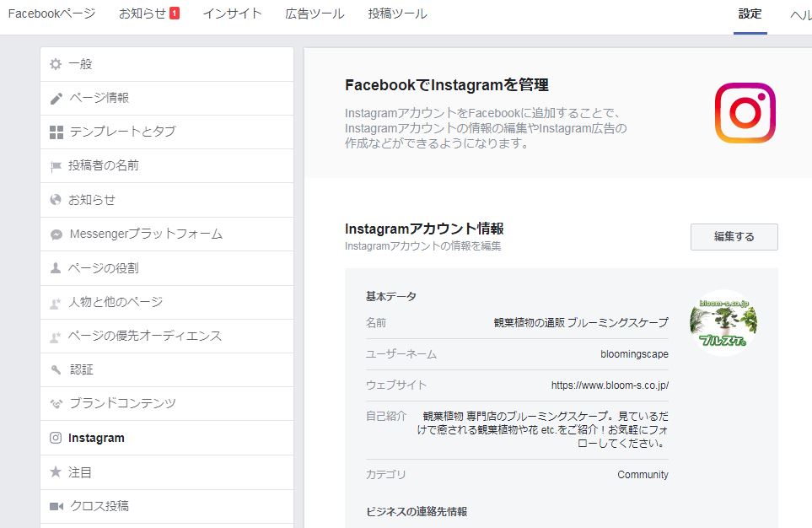Viewport: 812px width, 528px height.
Task: Open ページ情報 in the sidebar
Action: tap(167, 99)
